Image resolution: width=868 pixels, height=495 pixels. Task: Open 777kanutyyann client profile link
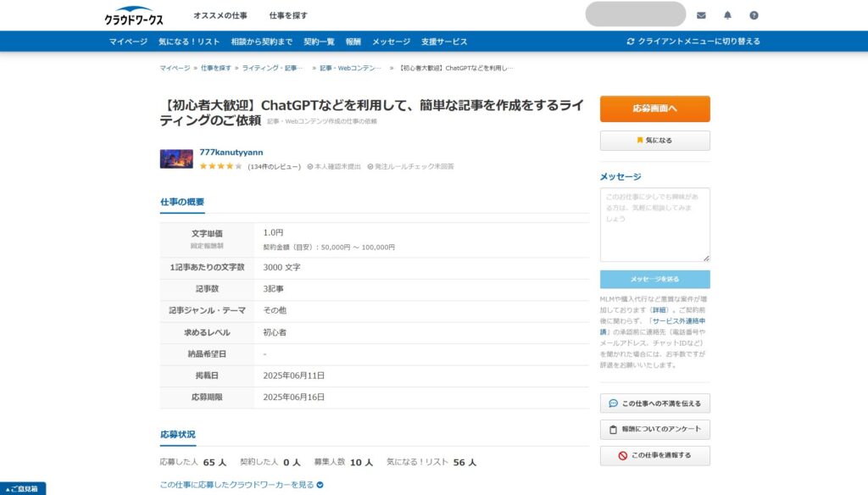[231, 153]
